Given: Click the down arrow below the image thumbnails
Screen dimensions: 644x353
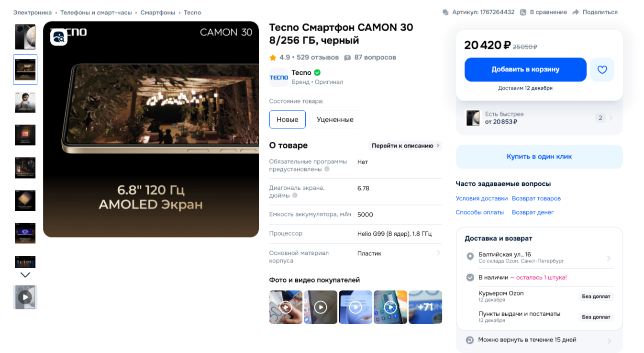Looking at the screenshot, I should pyautogui.click(x=25, y=275).
